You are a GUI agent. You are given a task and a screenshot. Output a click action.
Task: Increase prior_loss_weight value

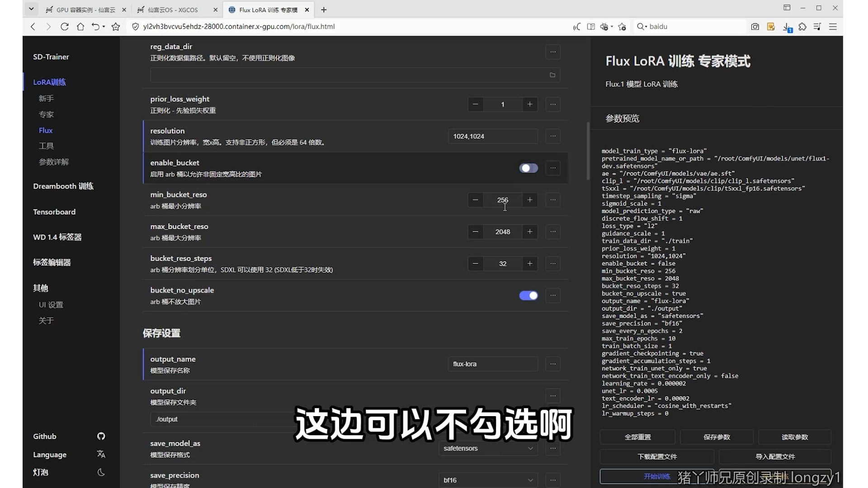(x=530, y=104)
